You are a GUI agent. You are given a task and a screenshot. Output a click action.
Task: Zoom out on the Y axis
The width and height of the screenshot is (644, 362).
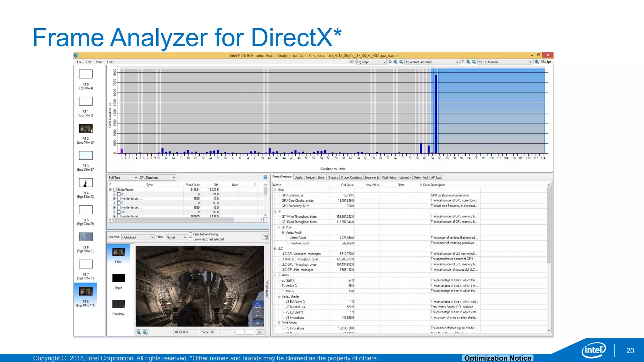click(x=474, y=62)
